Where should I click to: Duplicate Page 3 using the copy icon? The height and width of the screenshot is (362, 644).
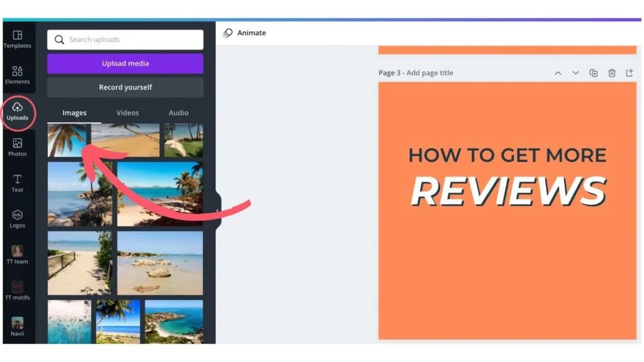(593, 73)
